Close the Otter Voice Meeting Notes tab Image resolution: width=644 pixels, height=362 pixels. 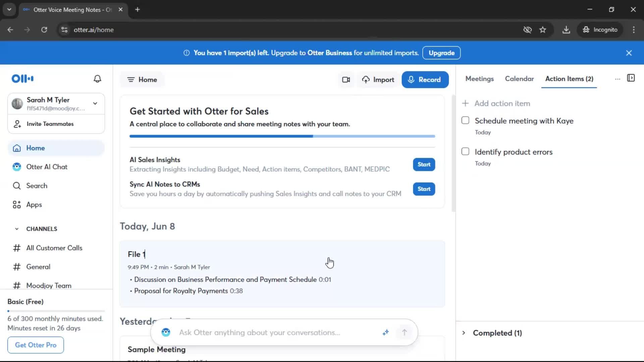tap(120, 10)
